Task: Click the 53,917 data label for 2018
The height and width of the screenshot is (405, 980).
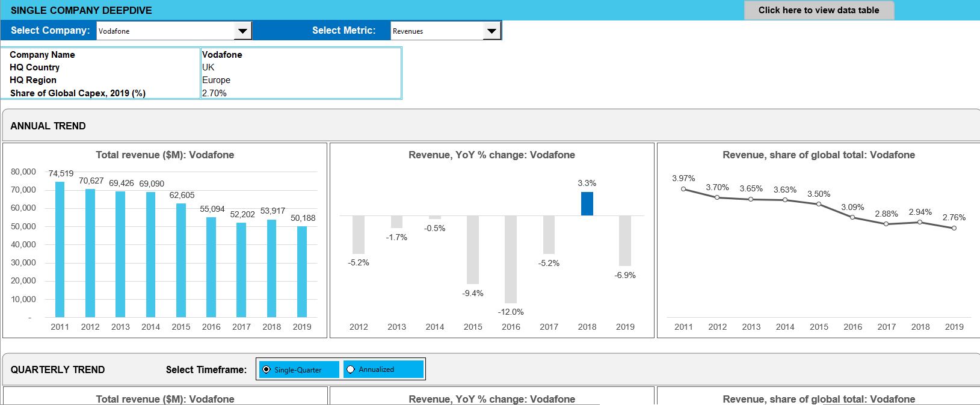Action: (273, 211)
